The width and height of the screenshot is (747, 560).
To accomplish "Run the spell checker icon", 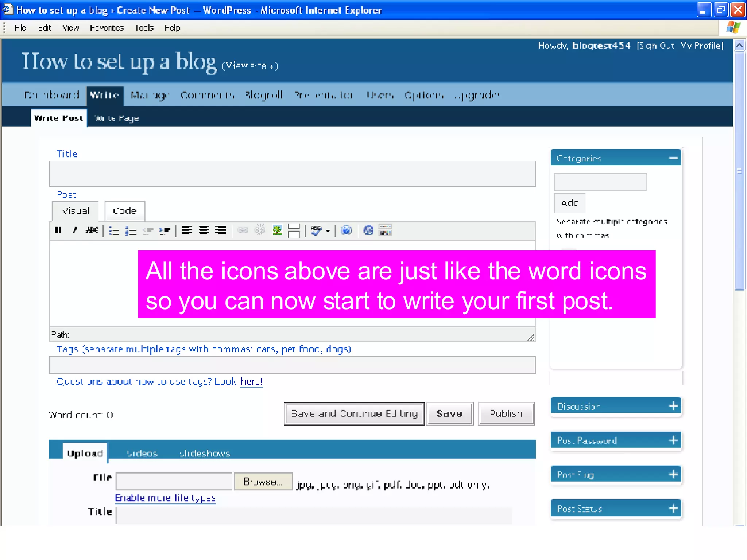I will (316, 230).
